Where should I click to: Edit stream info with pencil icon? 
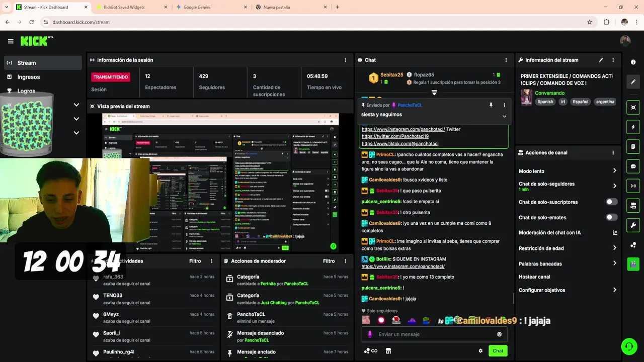pos(601,60)
